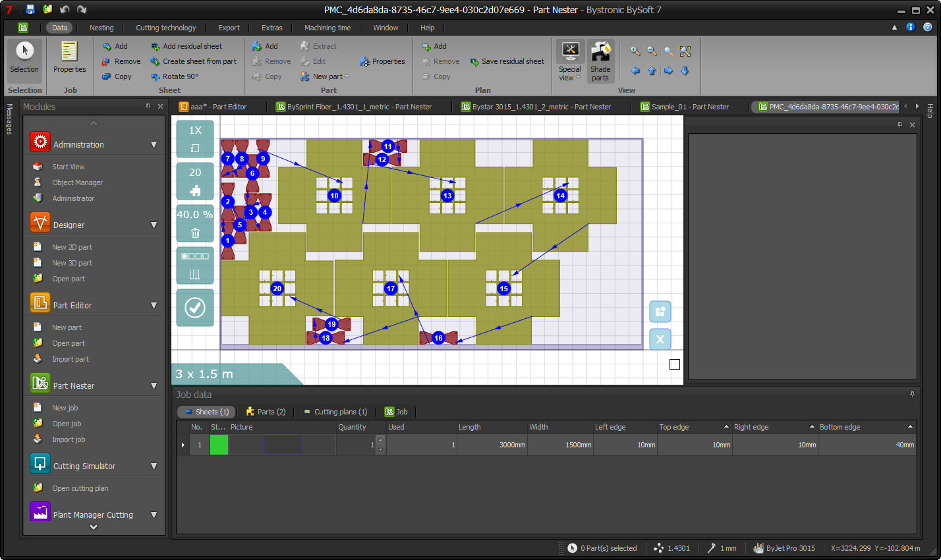Collapse the Administration module section
This screenshot has height=560, width=941.
pos(154,144)
